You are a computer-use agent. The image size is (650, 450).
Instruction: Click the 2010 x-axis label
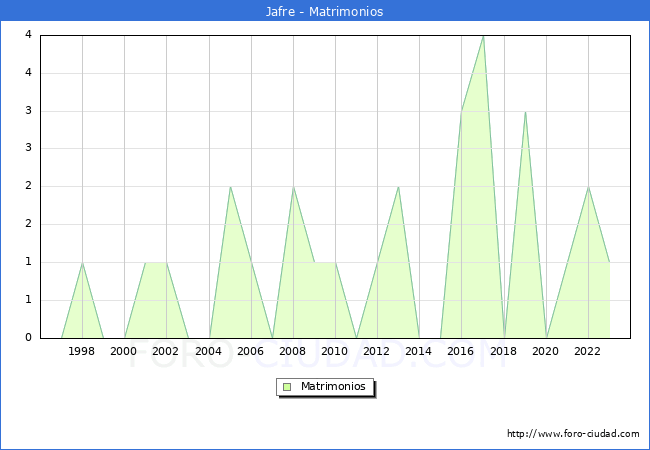(x=335, y=351)
